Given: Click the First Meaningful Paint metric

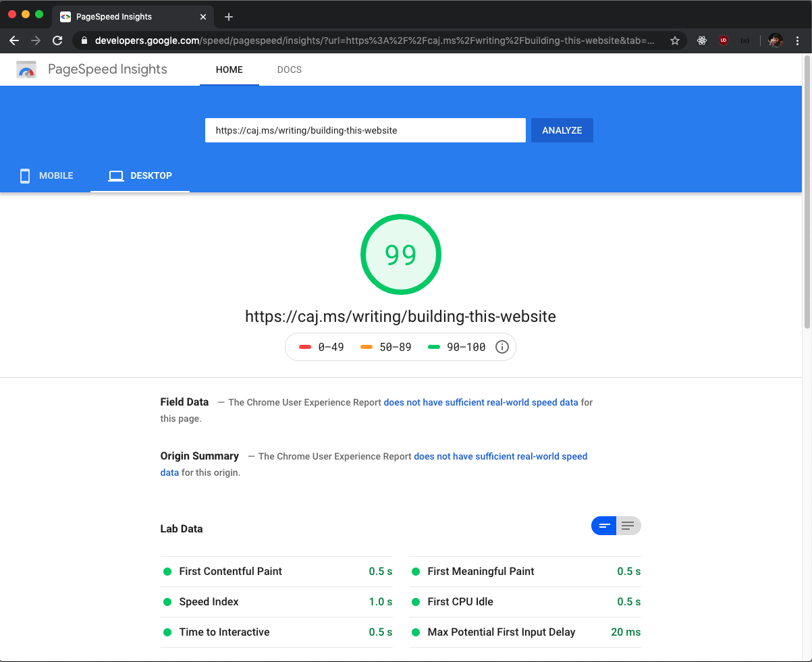Looking at the screenshot, I should pos(525,571).
